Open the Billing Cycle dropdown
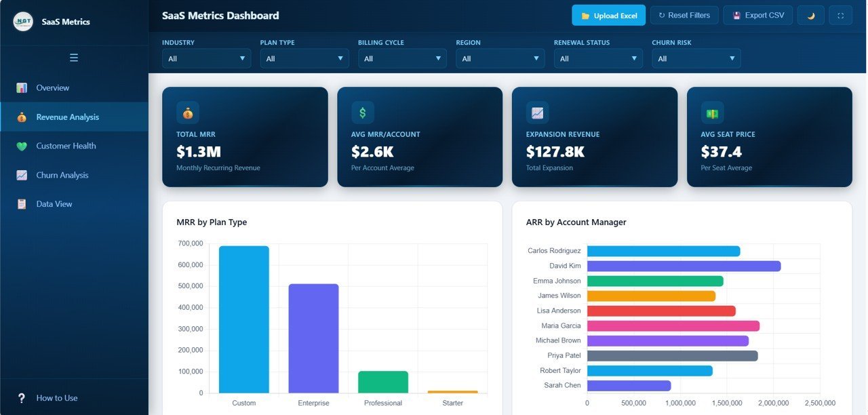868x415 pixels. click(x=401, y=58)
